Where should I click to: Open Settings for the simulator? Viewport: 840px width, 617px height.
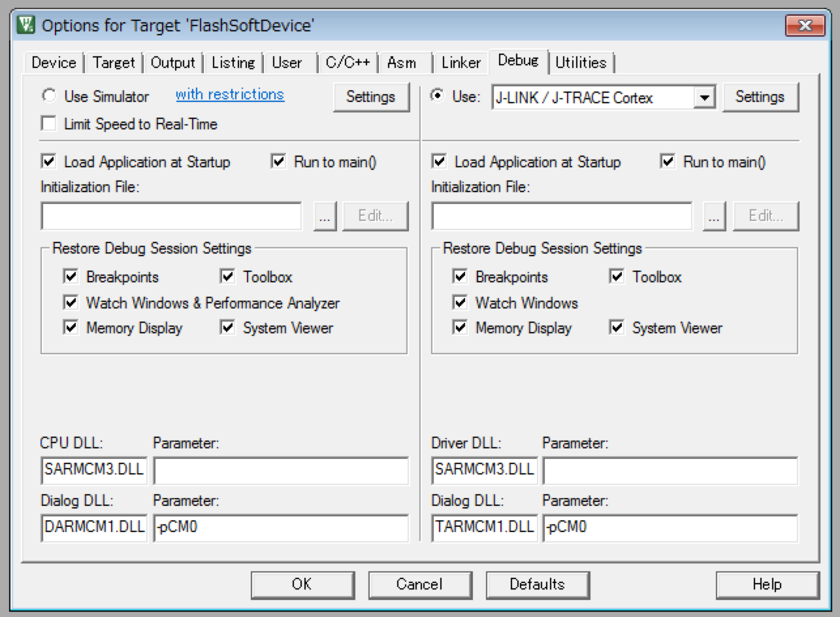pyautogui.click(x=370, y=97)
